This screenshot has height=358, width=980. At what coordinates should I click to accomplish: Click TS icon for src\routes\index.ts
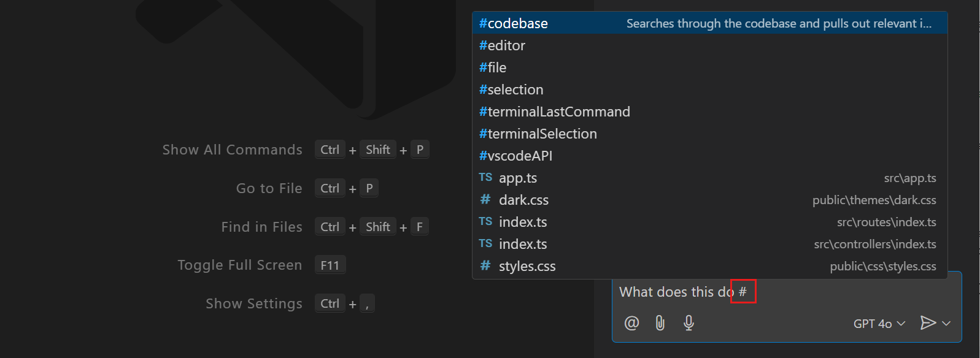point(485,222)
